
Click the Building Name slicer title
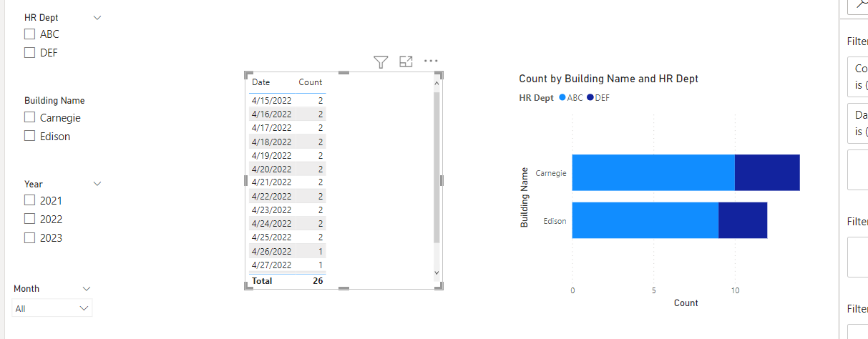(54, 101)
